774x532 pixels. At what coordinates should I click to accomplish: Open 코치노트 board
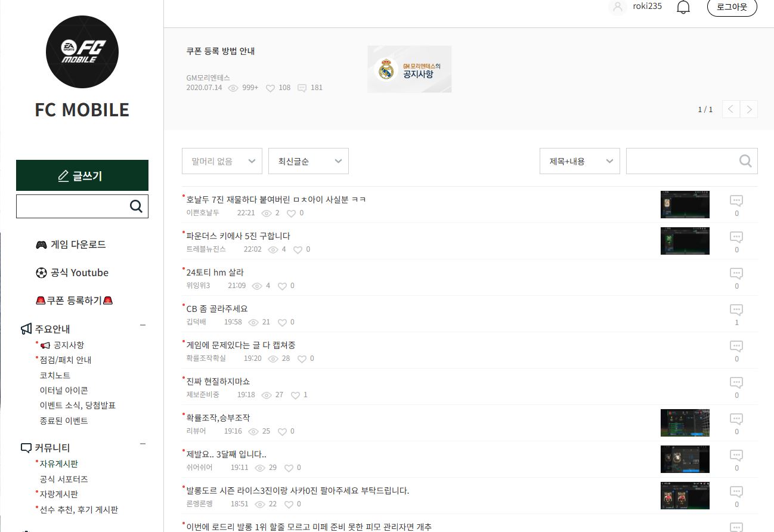pos(55,375)
